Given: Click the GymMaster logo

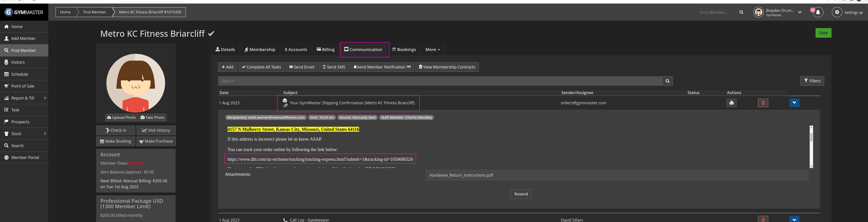Looking at the screenshot, I should click(24, 12).
